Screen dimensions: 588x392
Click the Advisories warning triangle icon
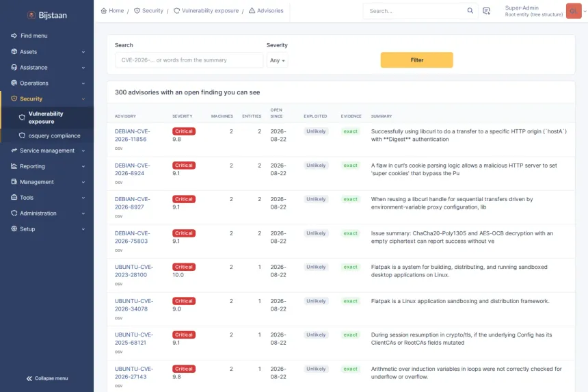coord(252,10)
